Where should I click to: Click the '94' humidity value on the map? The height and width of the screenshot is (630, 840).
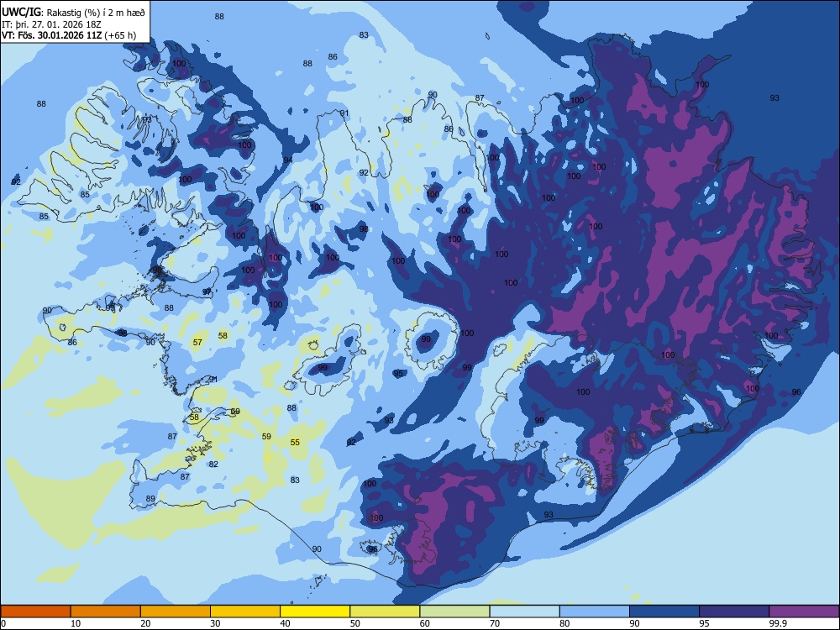(288, 160)
